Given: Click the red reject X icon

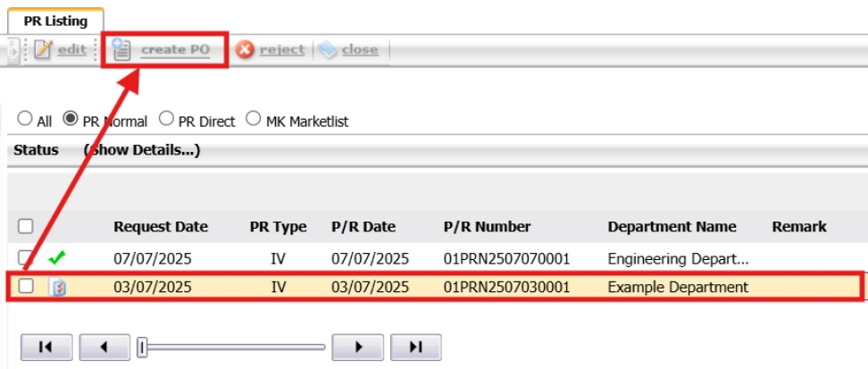Looking at the screenshot, I should 245,50.
